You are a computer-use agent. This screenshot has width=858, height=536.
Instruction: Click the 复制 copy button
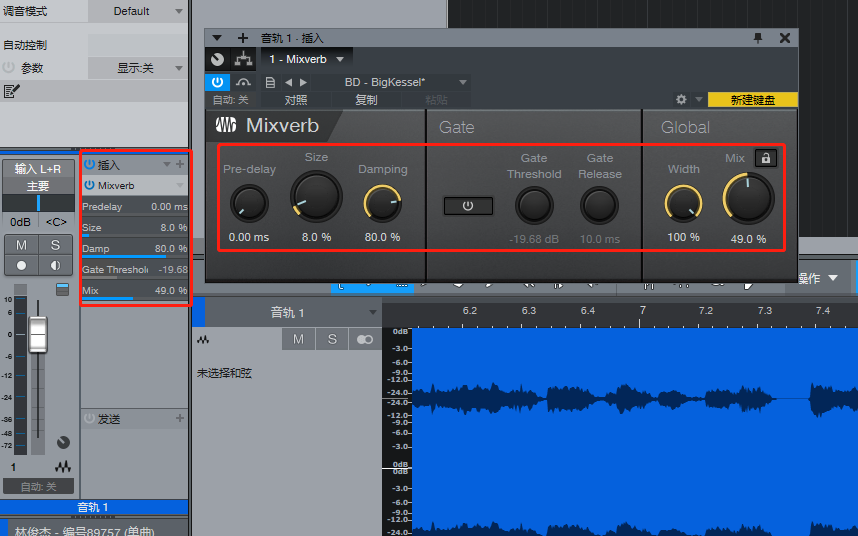[366, 100]
